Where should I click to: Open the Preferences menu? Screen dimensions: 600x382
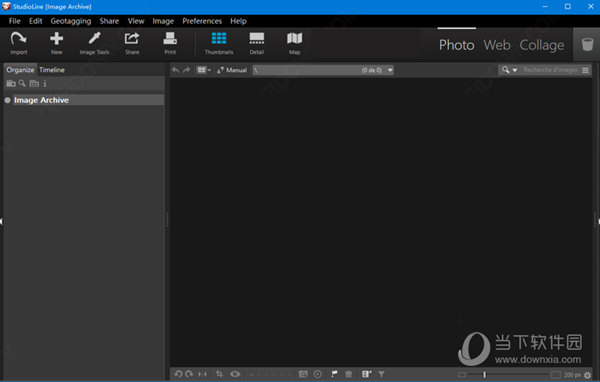(x=202, y=21)
